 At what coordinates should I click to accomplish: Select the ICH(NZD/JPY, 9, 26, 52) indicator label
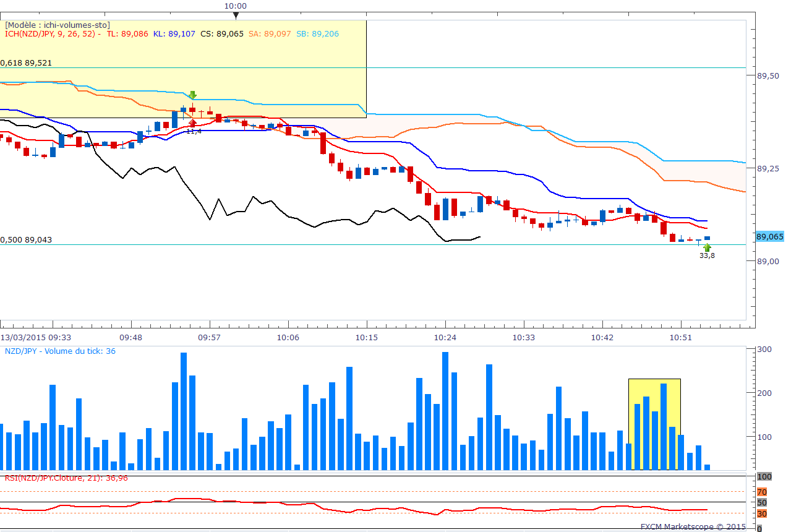click(52, 34)
